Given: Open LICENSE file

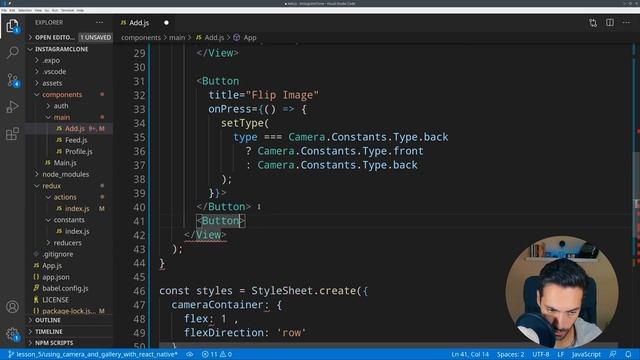Looking at the screenshot, I should 70,300.
